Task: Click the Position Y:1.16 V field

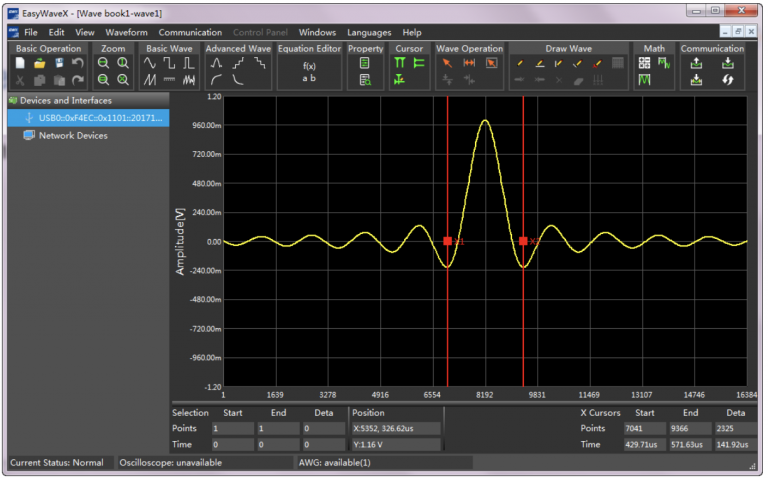Action: (396, 445)
